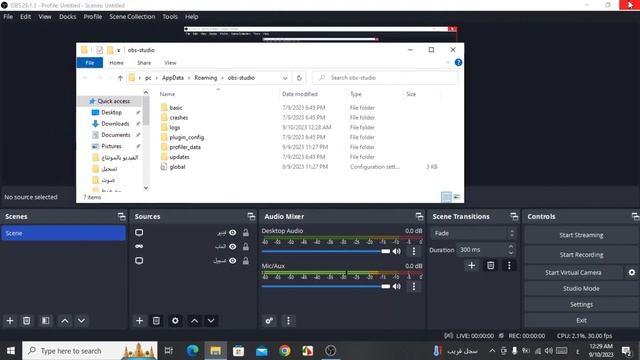
Task: Adjust Mic/Aux volume slider
Action: (x=326, y=286)
